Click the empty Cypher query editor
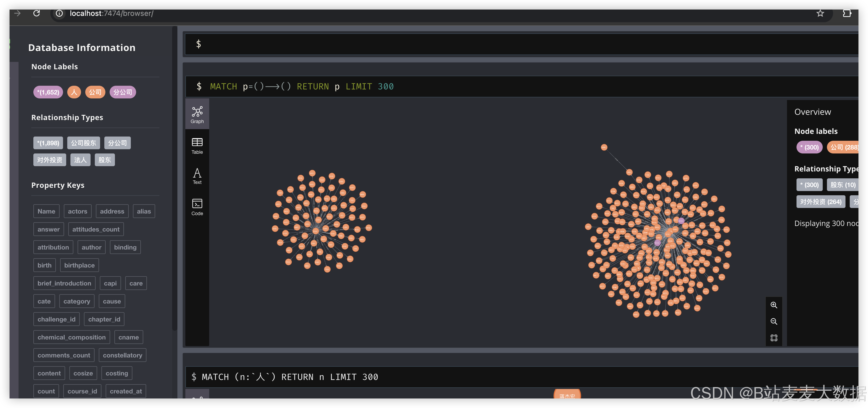 472,44
